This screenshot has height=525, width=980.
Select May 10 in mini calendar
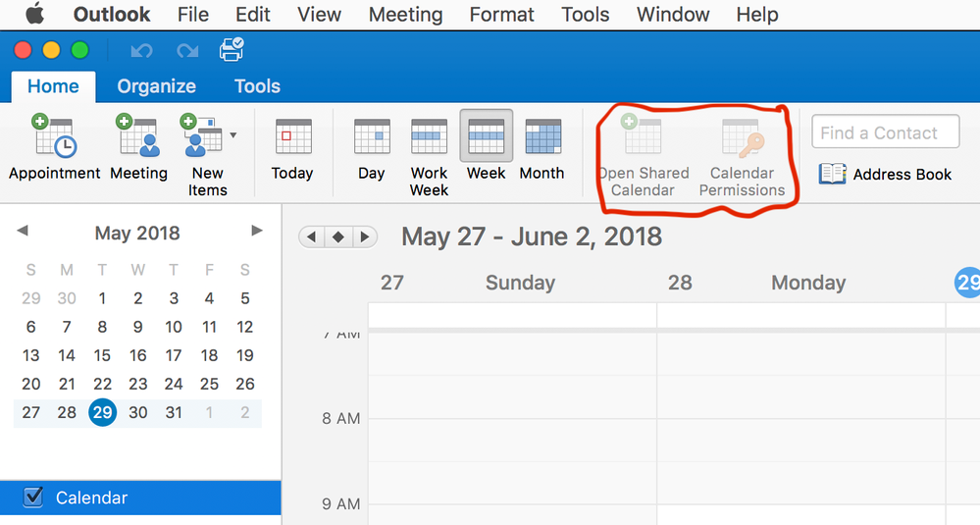coord(174,327)
